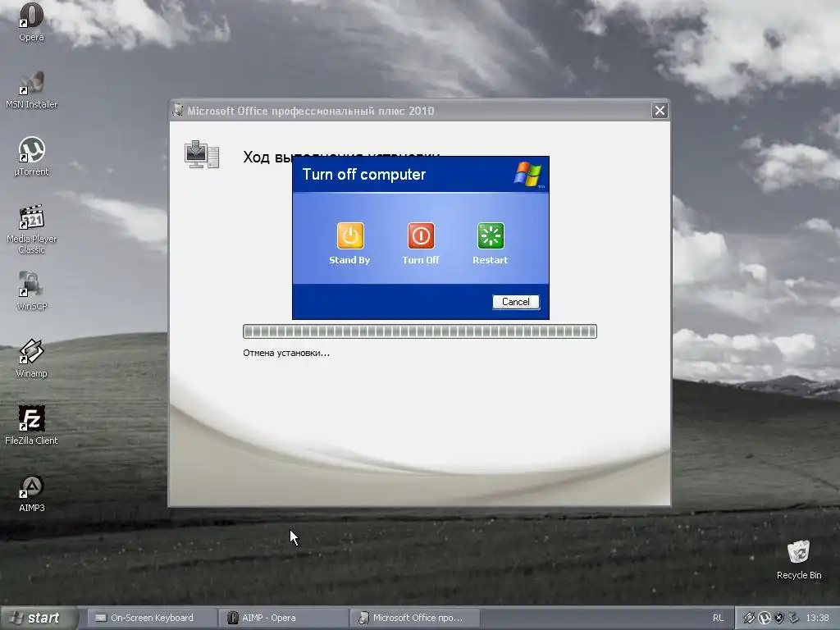840x630 pixels.
Task: Click the orange Stand By icon
Action: click(x=350, y=235)
